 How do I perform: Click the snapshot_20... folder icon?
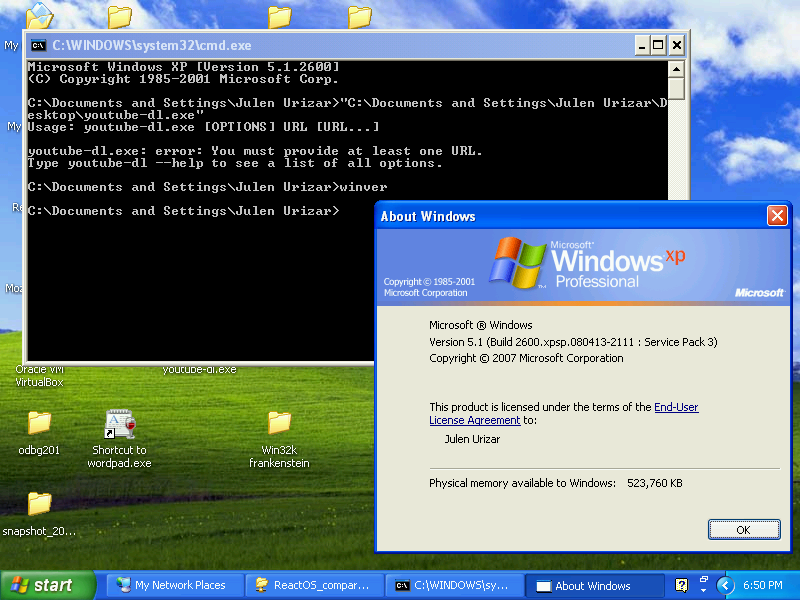click(x=39, y=503)
